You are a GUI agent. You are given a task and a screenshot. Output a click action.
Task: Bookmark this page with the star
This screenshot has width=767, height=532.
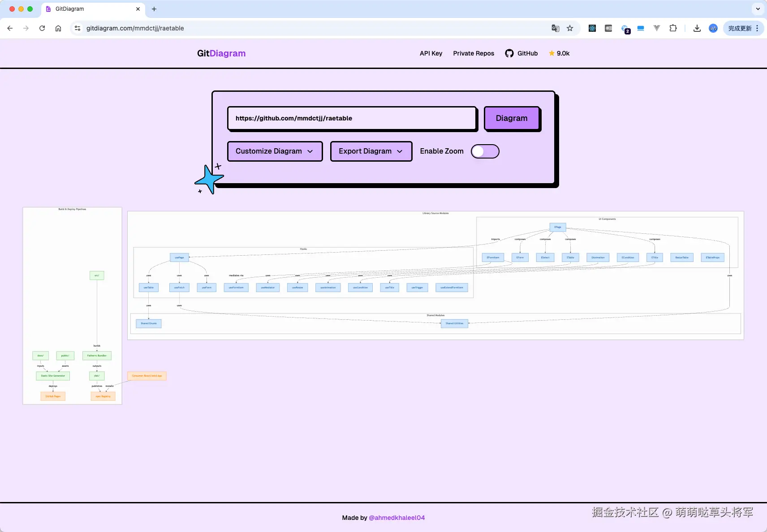coord(570,28)
